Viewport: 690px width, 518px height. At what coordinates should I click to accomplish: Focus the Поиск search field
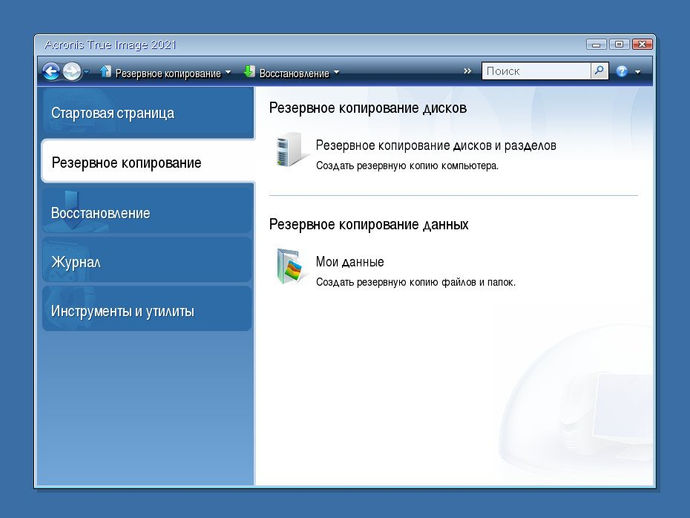click(536, 71)
